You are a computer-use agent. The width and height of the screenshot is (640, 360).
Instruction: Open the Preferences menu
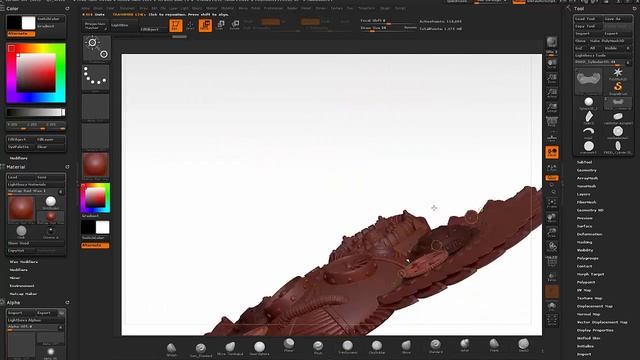tap(273, 8)
